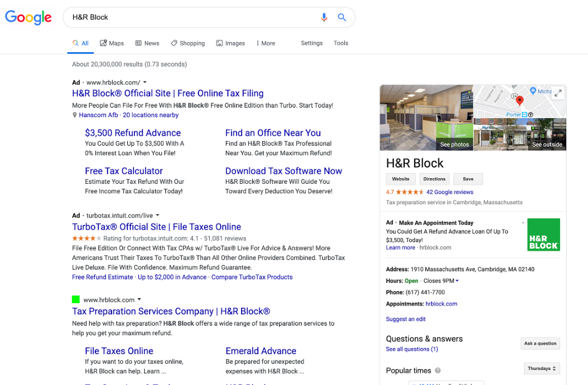Open the More search options menu

[266, 43]
